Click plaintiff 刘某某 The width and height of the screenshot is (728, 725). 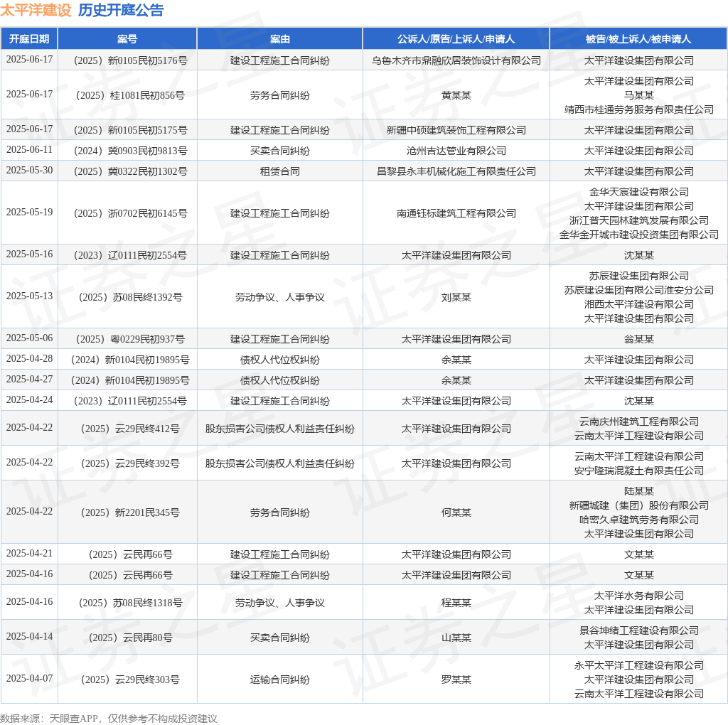(x=456, y=297)
